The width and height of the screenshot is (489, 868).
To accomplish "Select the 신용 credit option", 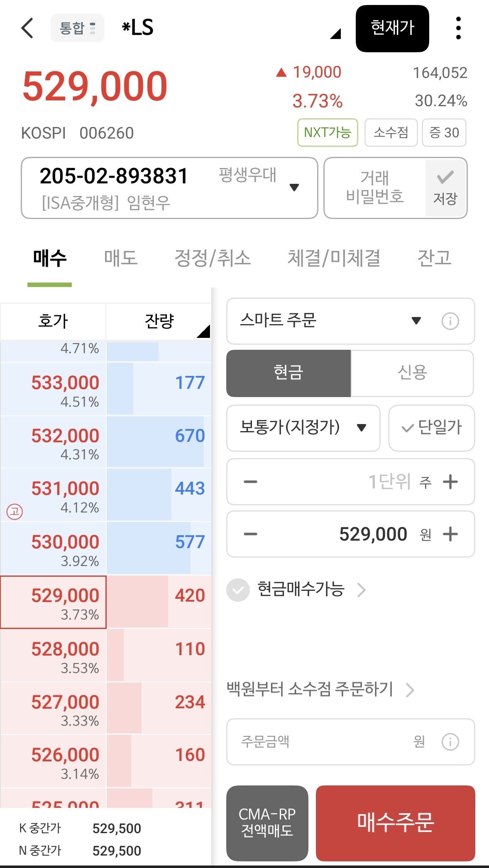I will (x=412, y=373).
